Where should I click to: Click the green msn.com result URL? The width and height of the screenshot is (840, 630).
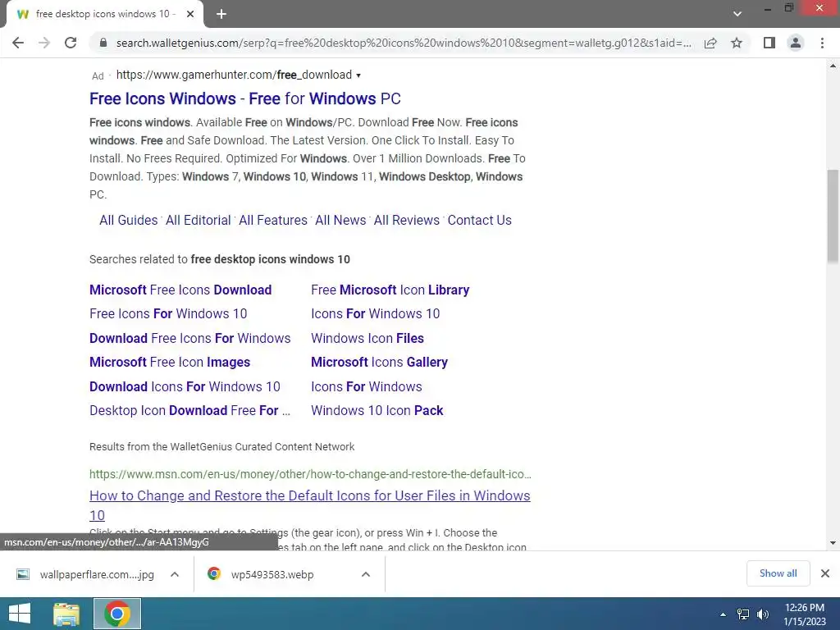pos(310,474)
